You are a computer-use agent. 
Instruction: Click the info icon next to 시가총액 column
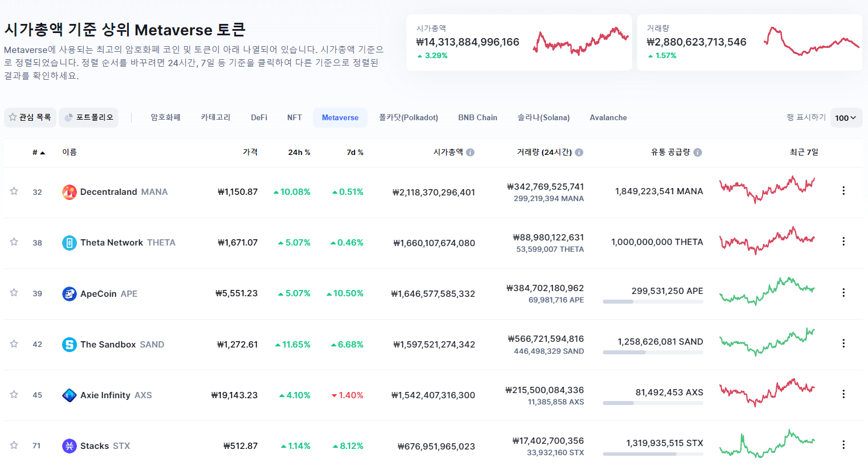point(470,153)
